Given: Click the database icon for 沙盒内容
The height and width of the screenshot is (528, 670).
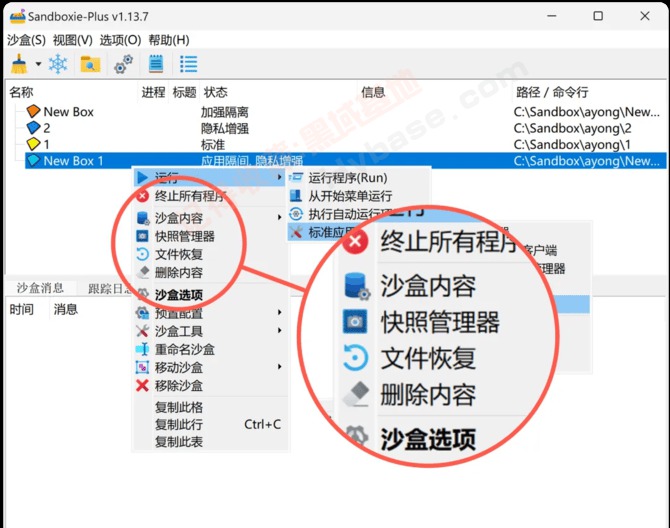Looking at the screenshot, I should click(x=143, y=218).
